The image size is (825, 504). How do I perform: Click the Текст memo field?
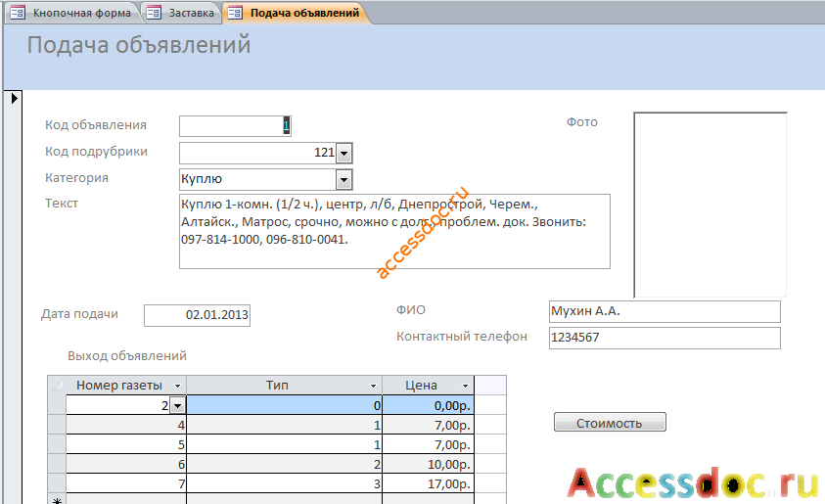click(394, 232)
